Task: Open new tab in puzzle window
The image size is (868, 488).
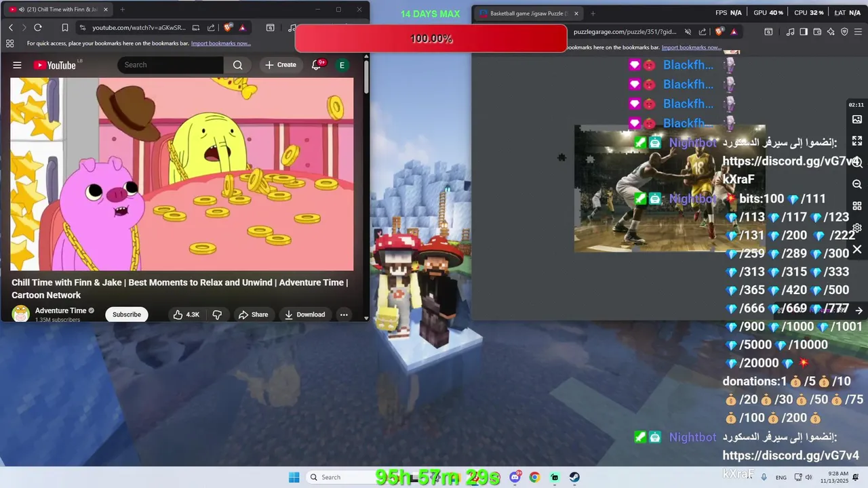Action: coord(593,13)
